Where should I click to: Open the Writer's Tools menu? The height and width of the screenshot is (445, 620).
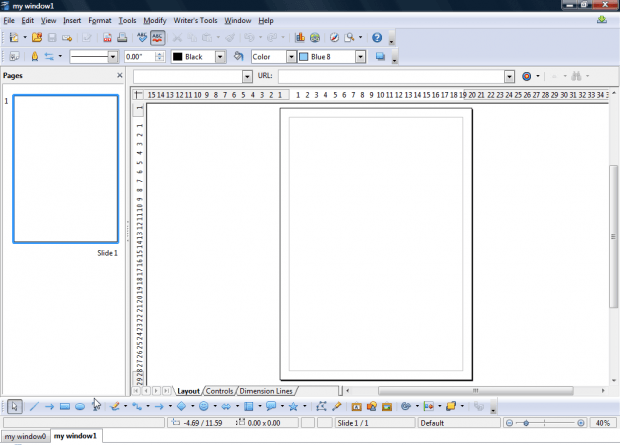(x=195, y=21)
